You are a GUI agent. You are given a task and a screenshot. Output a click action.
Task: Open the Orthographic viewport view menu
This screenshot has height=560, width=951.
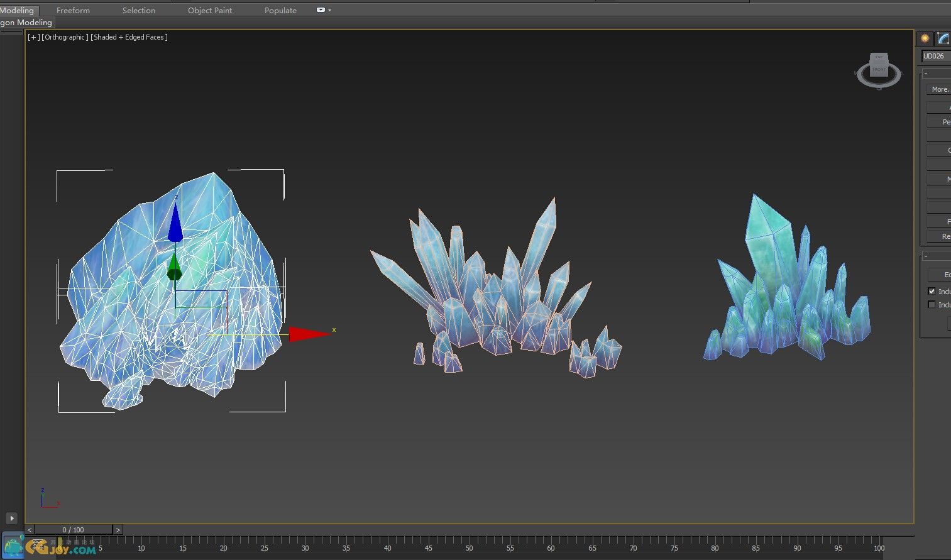click(65, 37)
